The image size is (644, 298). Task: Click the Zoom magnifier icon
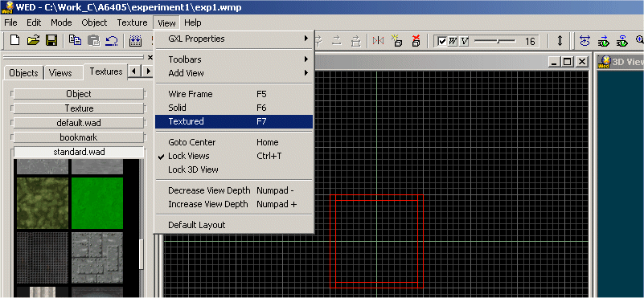[639, 40]
